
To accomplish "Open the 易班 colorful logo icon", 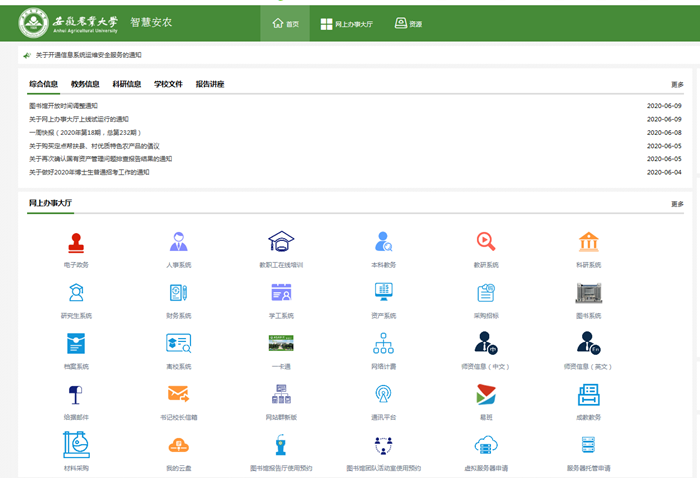I will tap(486, 395).
